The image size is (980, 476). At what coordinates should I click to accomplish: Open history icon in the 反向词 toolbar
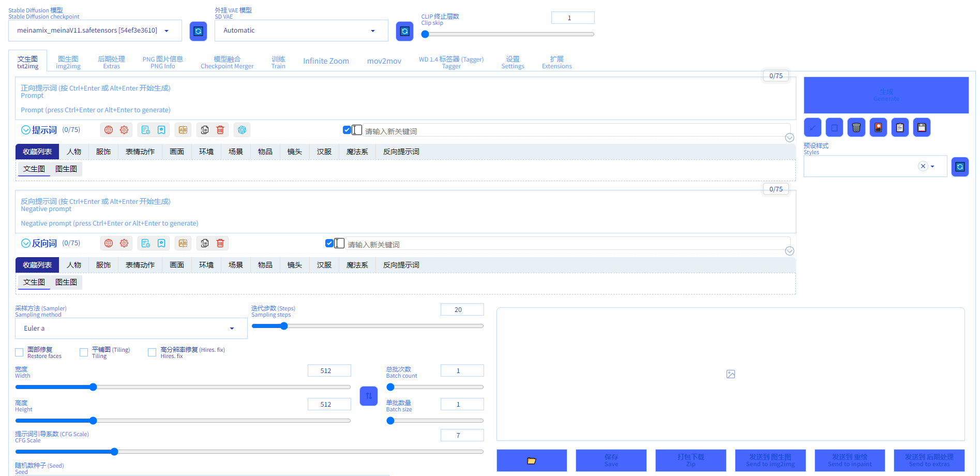146,243
